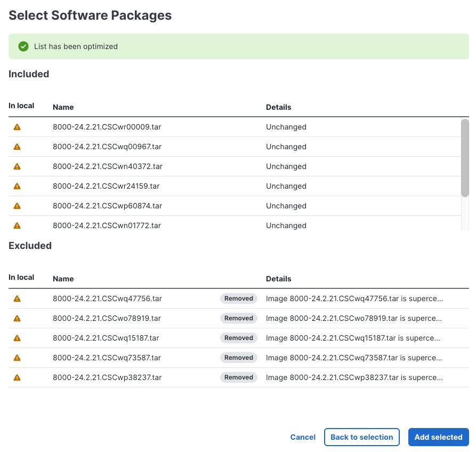This screenshot has width=476, height=452.
Task: Click the warning icon beside 8000-24.2.21.CSCwq00967.tar
Action: (17, 147)
